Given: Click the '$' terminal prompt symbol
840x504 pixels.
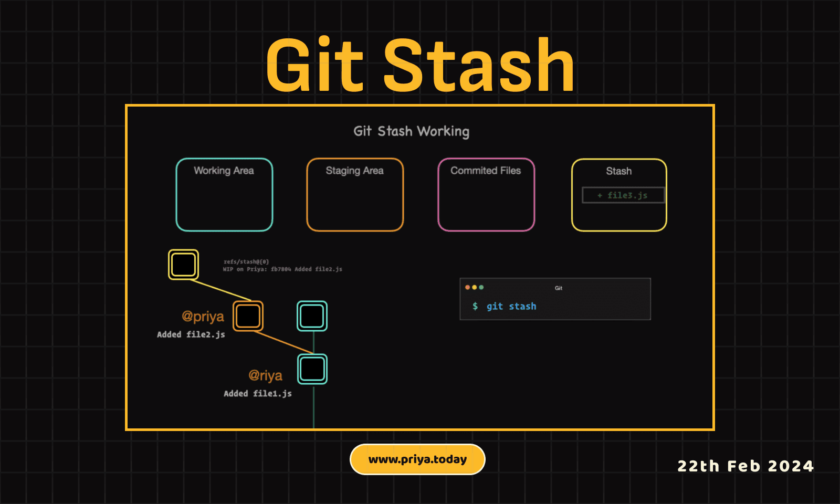Looking at the screenshot, I should (x=475, y=306).
